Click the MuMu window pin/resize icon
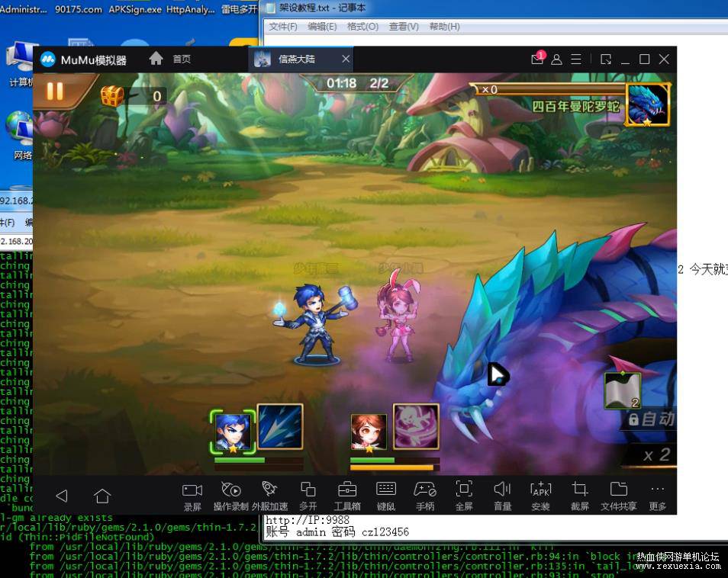 (605, 59)
